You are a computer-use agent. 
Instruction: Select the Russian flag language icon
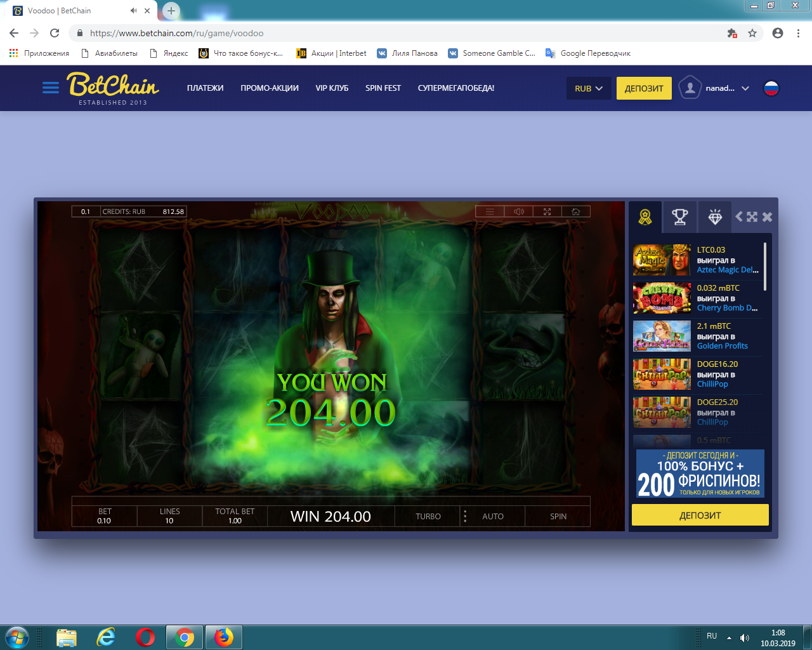click(x=771, y=88)
